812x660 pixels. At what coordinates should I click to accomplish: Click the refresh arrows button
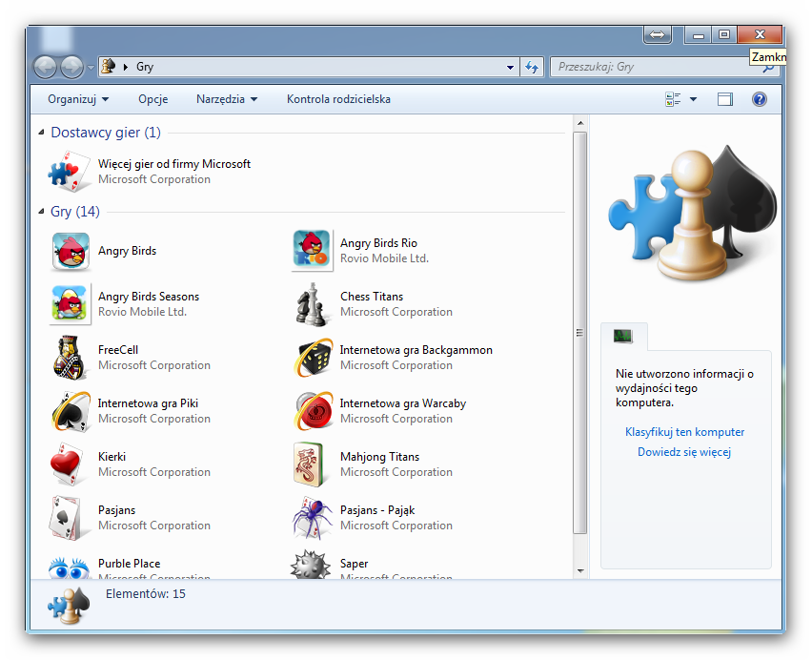(532, 67)
